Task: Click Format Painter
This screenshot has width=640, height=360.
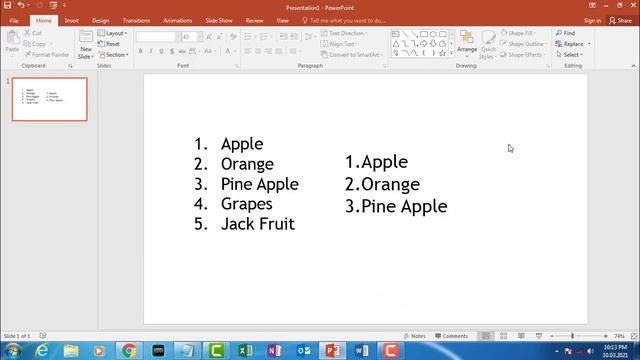Action: pos(47,55)
